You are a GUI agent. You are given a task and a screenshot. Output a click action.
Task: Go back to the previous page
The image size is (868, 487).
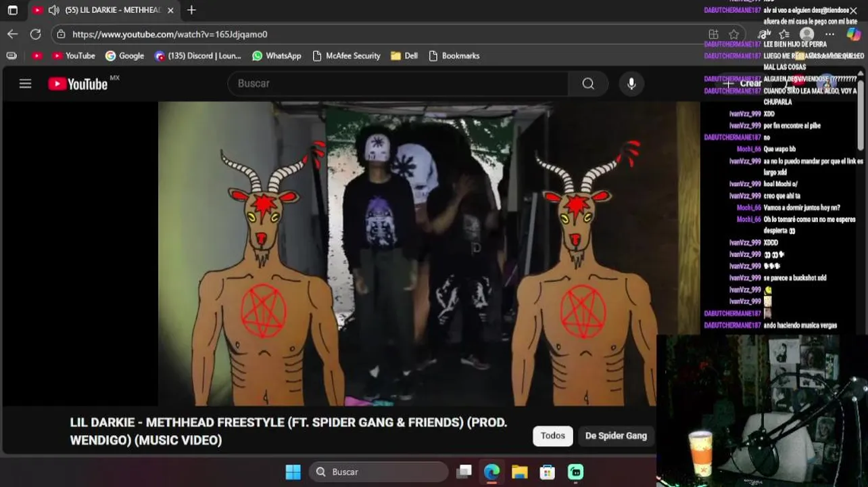point(13,34)
